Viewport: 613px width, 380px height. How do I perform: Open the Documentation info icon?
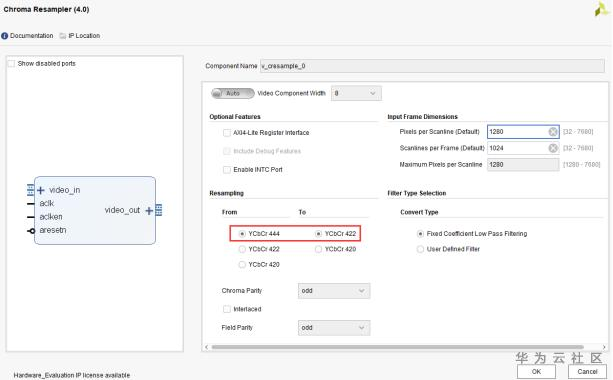pos(5,36)
